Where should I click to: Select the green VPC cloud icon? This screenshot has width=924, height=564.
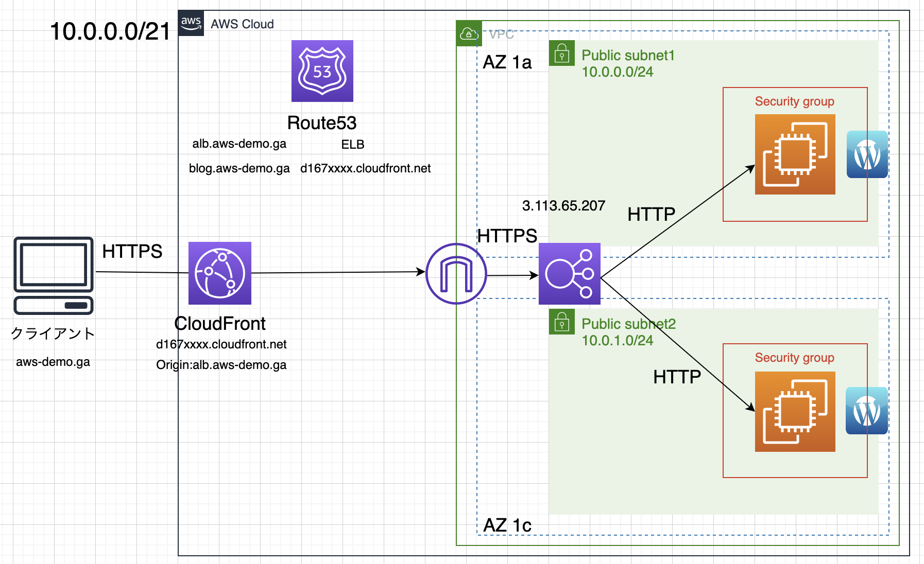coord(469,33)
